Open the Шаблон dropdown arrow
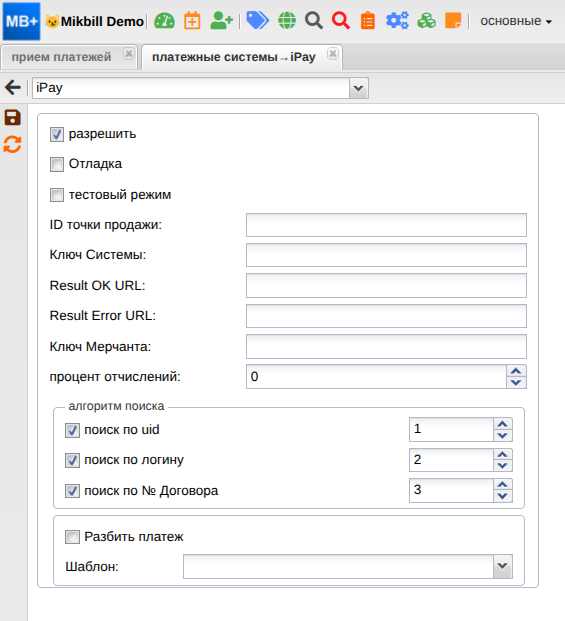 tap(503, 566)
